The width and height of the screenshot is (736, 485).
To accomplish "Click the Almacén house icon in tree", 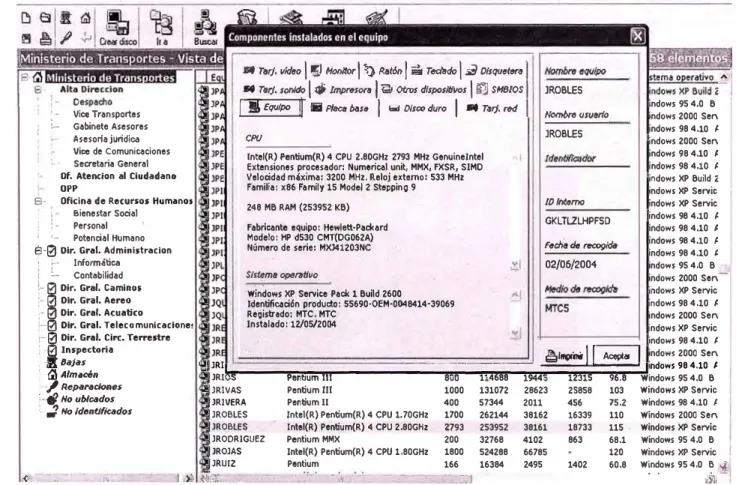I will [x=52, y=374].
